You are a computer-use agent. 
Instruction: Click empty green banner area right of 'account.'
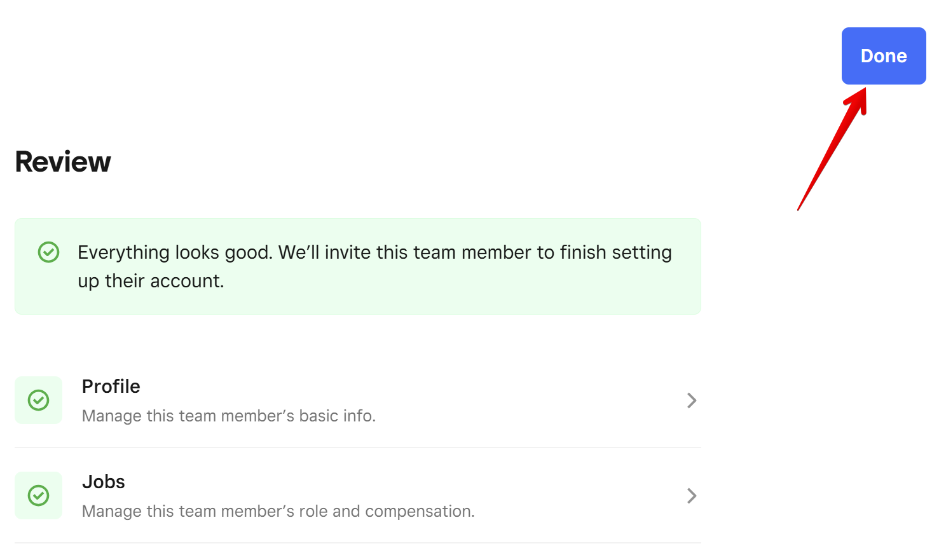458,281
